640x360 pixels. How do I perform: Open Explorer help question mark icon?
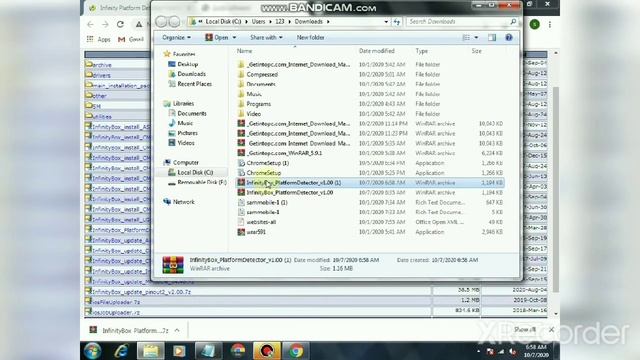click(509, 38)
